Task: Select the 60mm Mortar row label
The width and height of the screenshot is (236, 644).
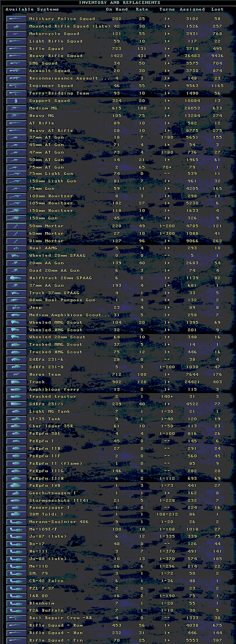Action: pyautogui.click(x=46, y=234)
